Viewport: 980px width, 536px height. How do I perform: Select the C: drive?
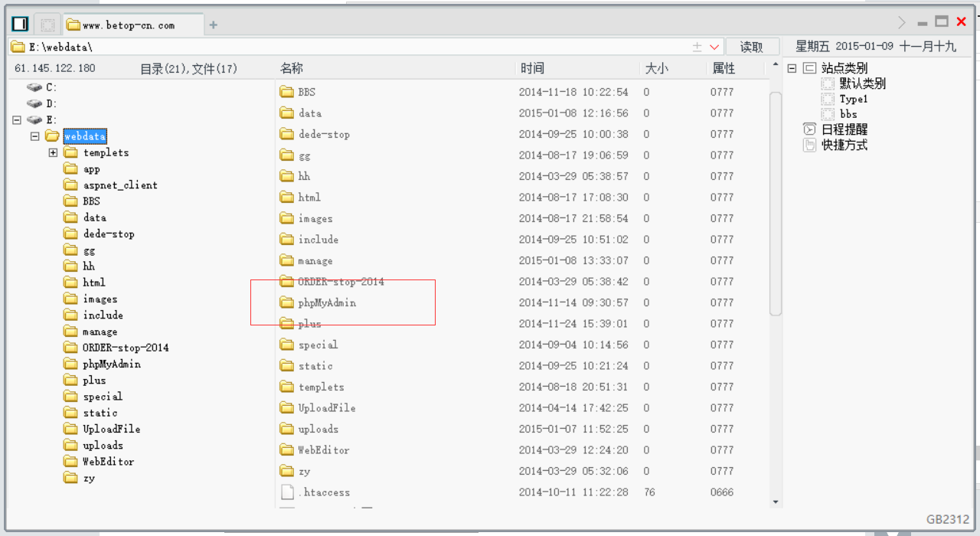pos(51,87)
